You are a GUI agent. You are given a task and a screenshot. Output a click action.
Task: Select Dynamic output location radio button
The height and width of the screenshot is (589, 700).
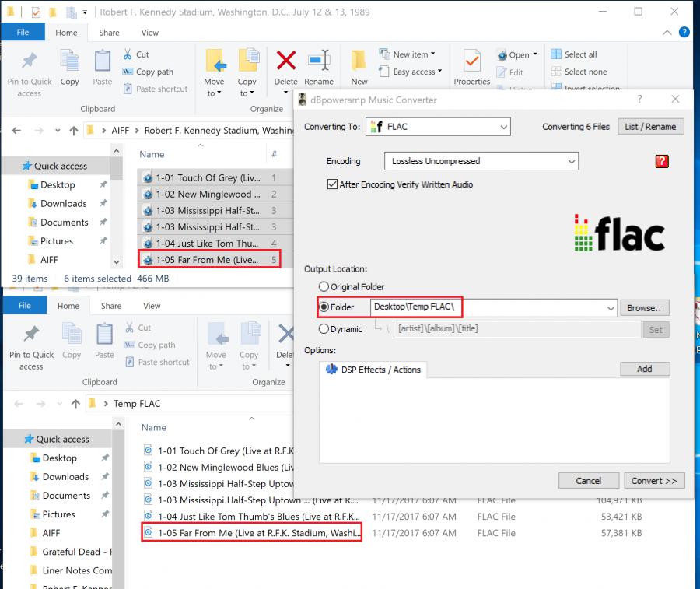(x=324, y=329)
